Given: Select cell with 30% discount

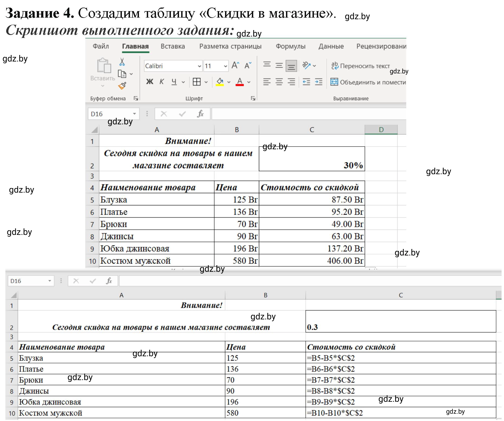Looking at the screenshot, I should (x=312, y=159).
